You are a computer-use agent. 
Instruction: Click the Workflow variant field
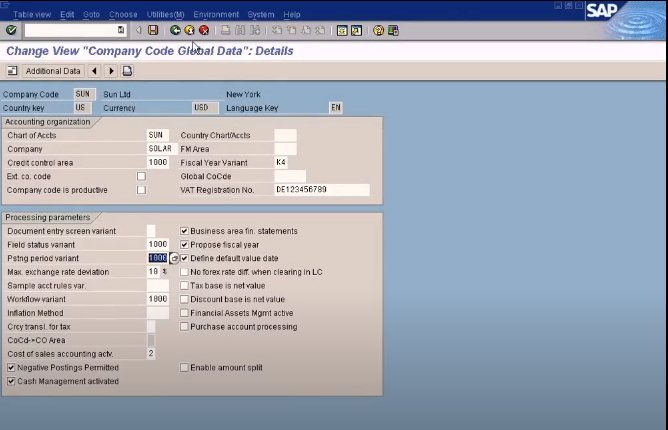click(x=158, y=299)
